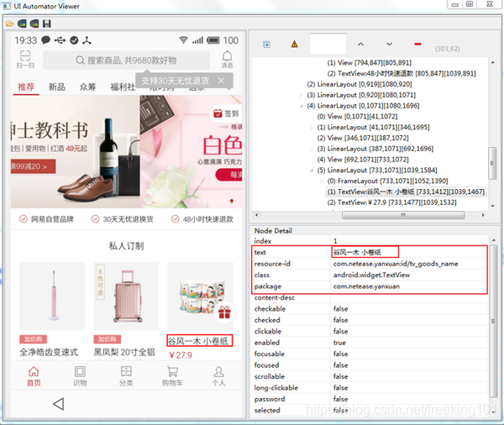Click the tissue rolls product image
This screenshot has height=425, width=504.
pyautogui.click(x=200, y=296)
